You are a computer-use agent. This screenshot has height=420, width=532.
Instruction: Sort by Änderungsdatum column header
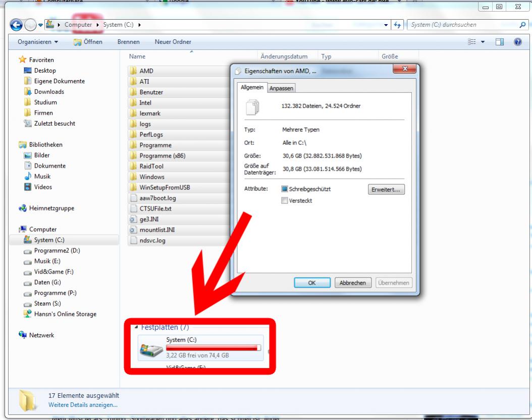[x=284, y=57]
